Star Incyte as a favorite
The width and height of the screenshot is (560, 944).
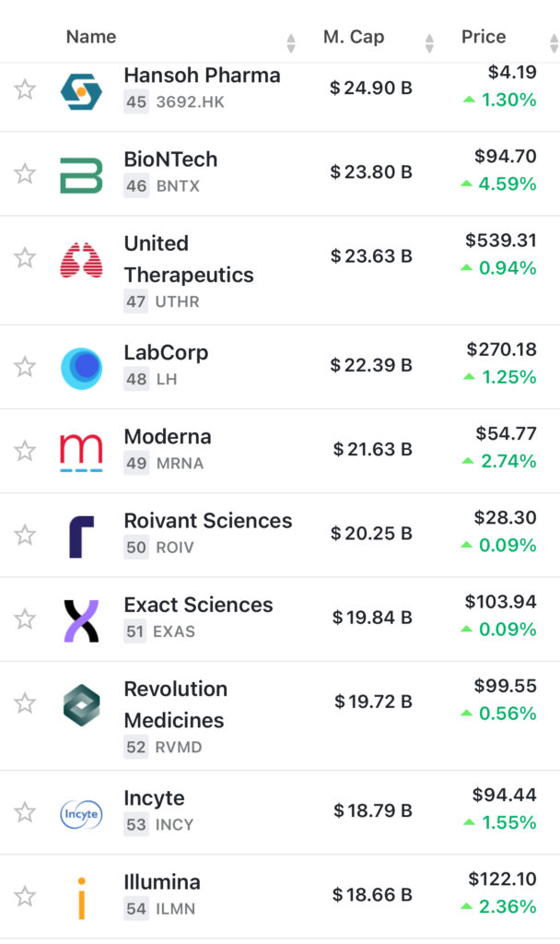coord(25,812)
